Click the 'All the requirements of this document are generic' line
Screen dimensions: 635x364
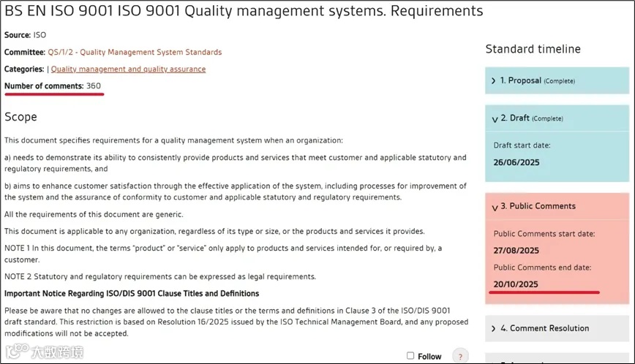[x=94, y=214]
